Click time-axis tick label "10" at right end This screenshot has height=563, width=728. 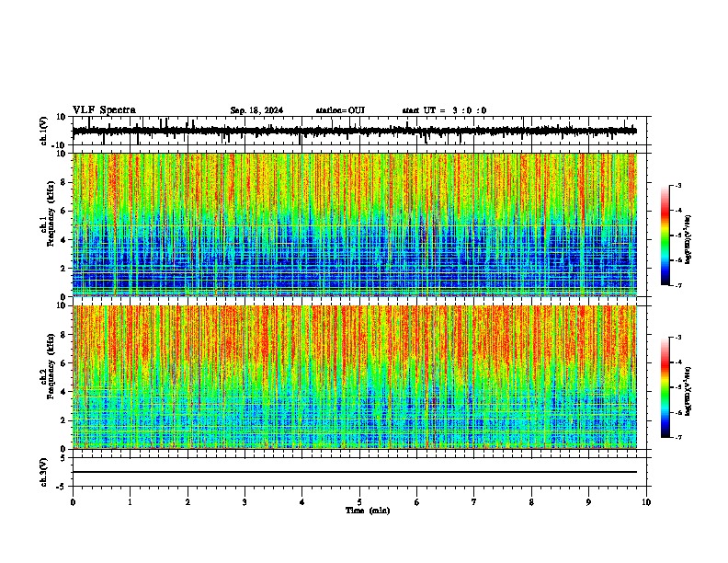tap(646, 502)
